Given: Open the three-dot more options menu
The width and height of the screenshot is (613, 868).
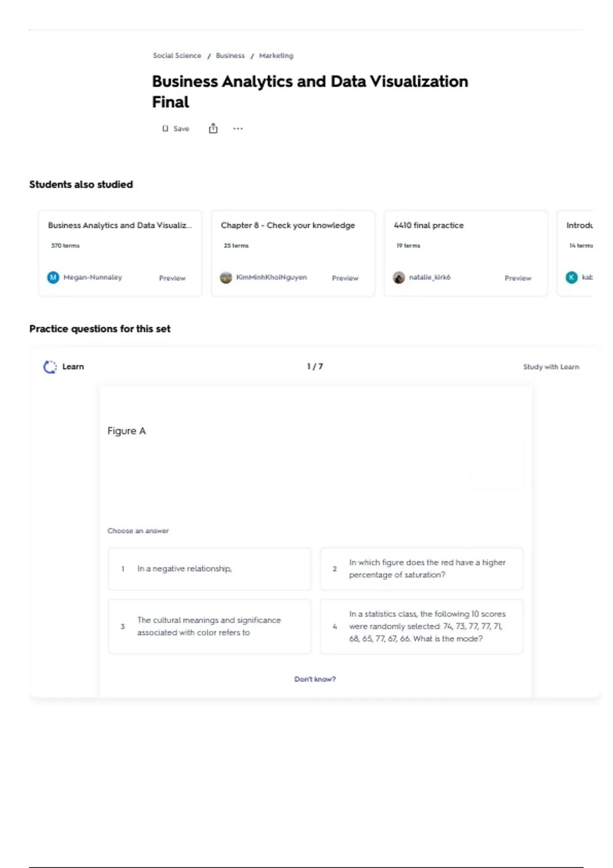Looking at the screenshot, I should coord(238,129).
